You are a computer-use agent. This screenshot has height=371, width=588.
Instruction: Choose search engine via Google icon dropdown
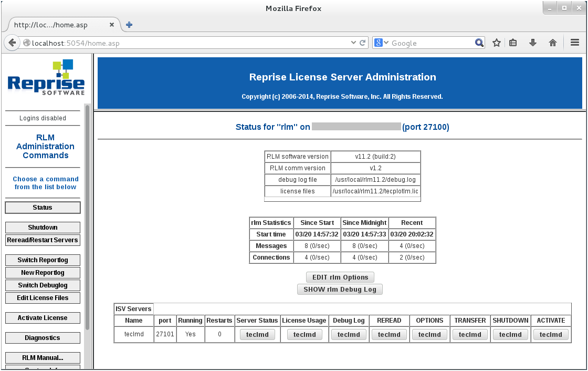point(381,43)
